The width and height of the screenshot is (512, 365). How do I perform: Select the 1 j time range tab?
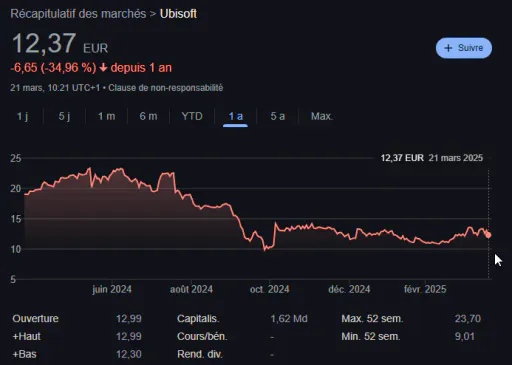tap(22, 116)
